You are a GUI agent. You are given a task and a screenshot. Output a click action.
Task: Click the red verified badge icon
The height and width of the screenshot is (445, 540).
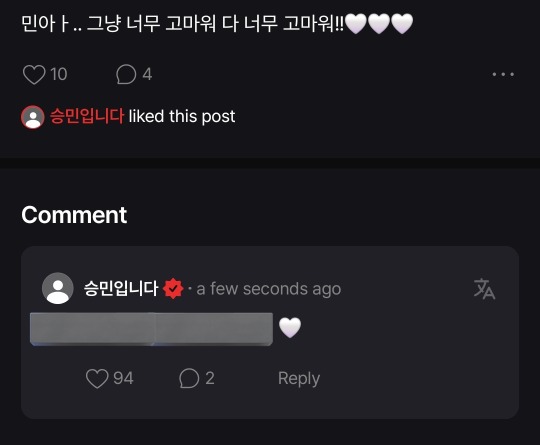pos(173,289)
